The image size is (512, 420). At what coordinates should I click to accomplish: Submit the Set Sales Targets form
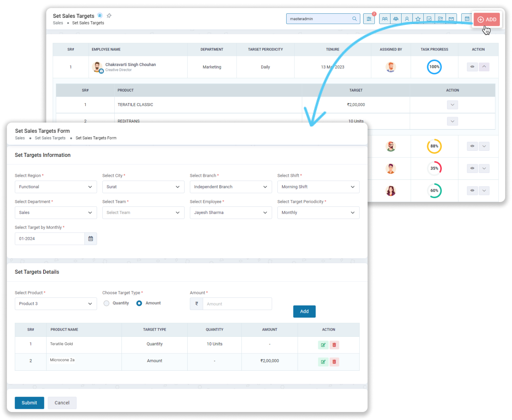coord(29,403)
